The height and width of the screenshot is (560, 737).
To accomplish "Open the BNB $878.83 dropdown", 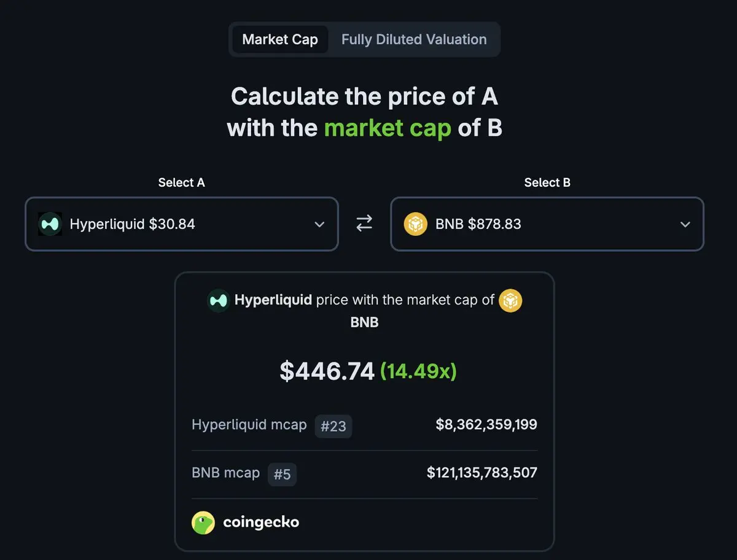I will [478, 224].
